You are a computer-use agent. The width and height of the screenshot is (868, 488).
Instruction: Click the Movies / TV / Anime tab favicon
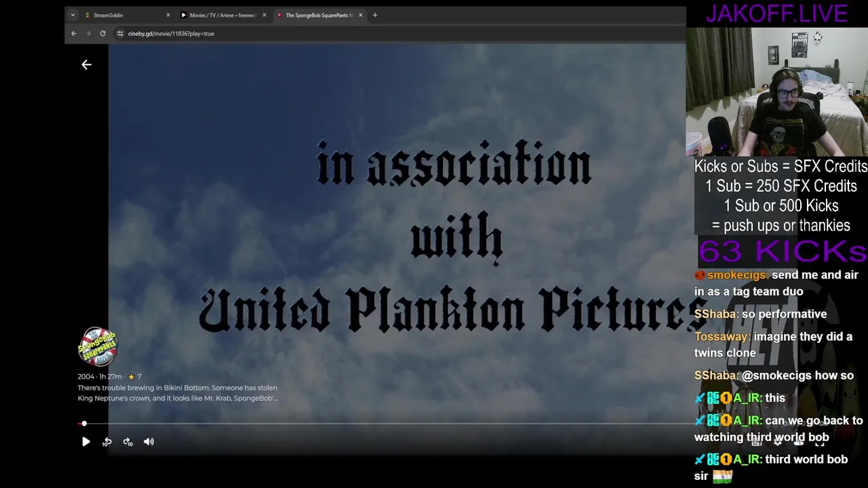(183, 15)
